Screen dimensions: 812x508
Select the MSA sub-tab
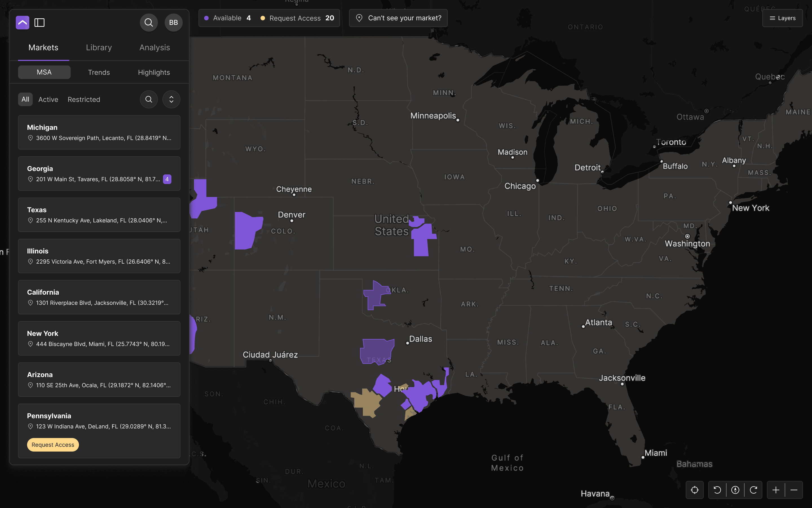click(x=44, y=72)
